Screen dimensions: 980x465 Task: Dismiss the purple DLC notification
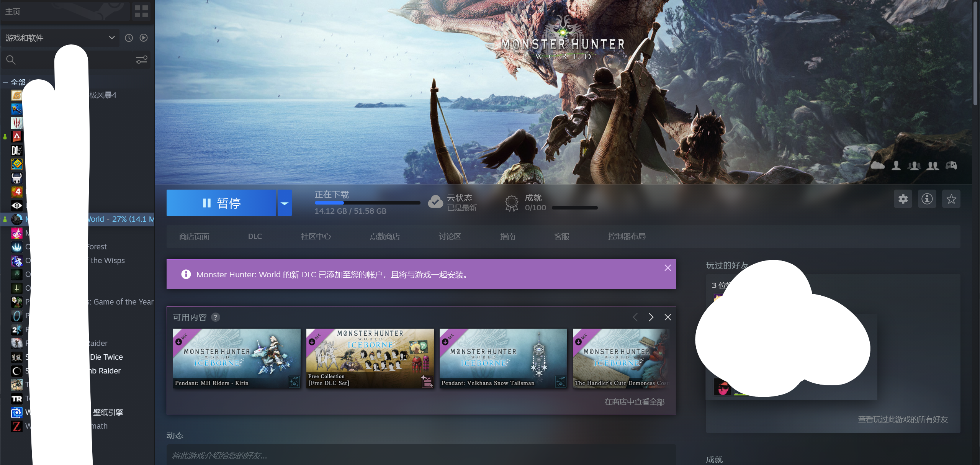(668, 268)
